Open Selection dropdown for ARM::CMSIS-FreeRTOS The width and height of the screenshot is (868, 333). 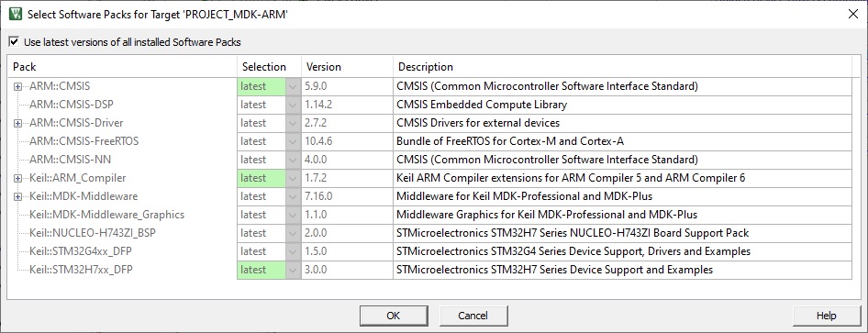pyautogui.click(x=294, y=141)
